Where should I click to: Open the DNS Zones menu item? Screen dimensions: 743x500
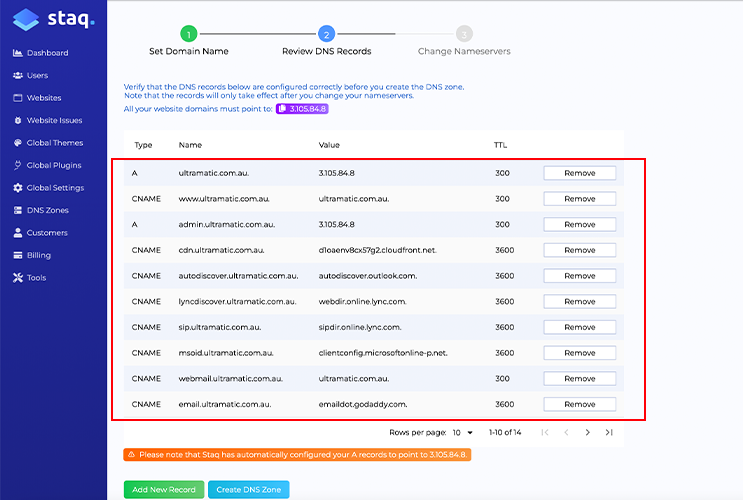pos(48,210)
